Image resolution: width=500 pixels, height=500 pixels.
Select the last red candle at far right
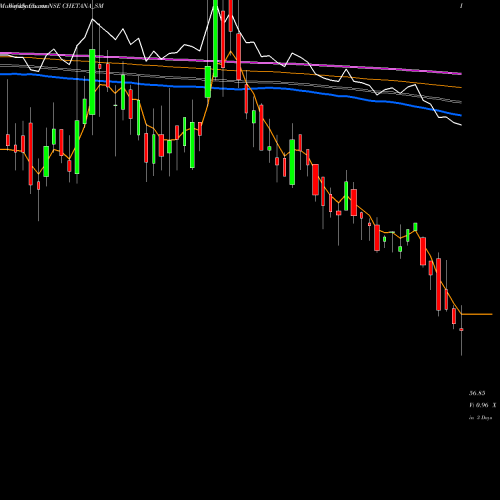[x=461, y=329]
